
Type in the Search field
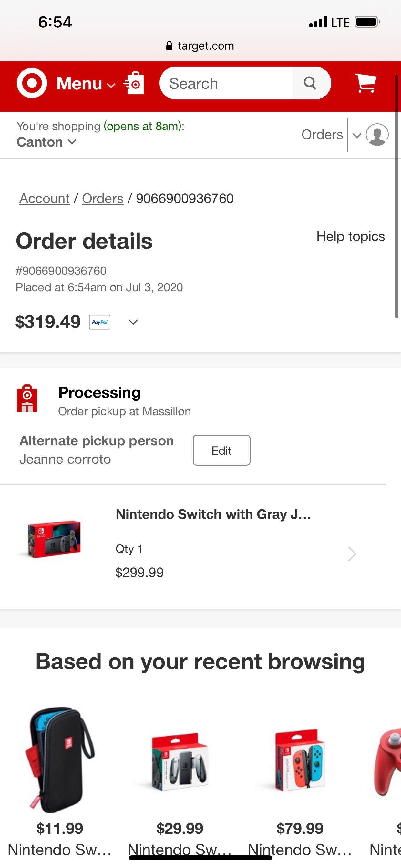226,84
